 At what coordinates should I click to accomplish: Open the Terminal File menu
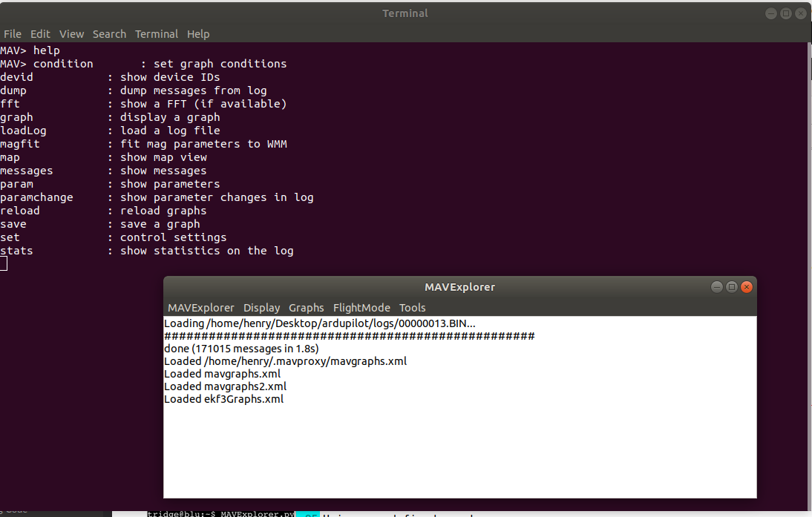[x=13, y=34]
